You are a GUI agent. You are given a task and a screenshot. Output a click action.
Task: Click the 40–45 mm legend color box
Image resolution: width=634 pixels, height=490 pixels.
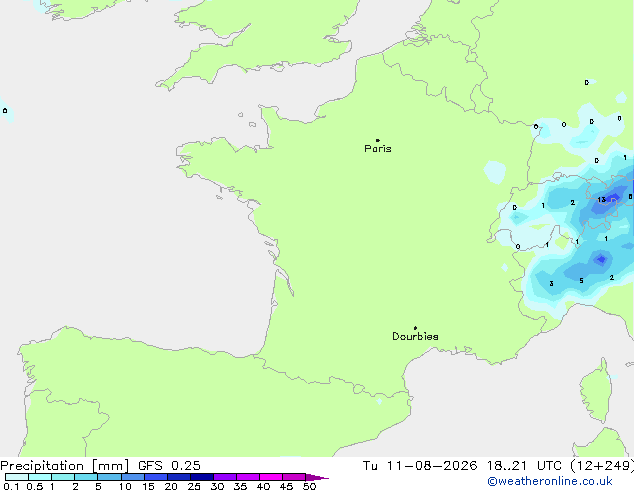(x=271, y=477)
